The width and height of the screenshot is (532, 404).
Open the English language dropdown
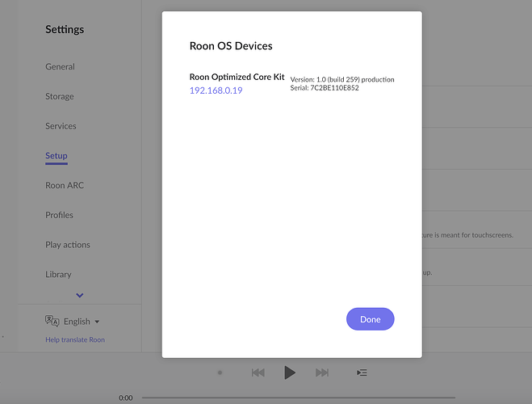(x=82, y=322)
